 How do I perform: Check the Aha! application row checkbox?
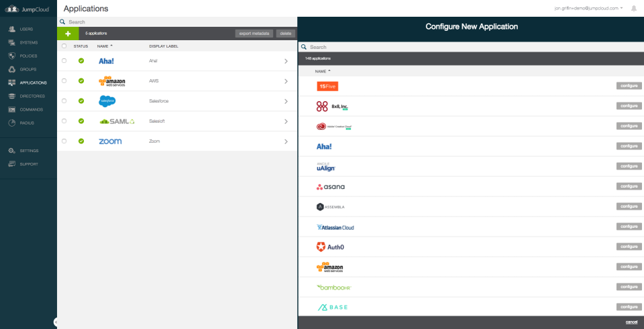(x=64, y=61)
